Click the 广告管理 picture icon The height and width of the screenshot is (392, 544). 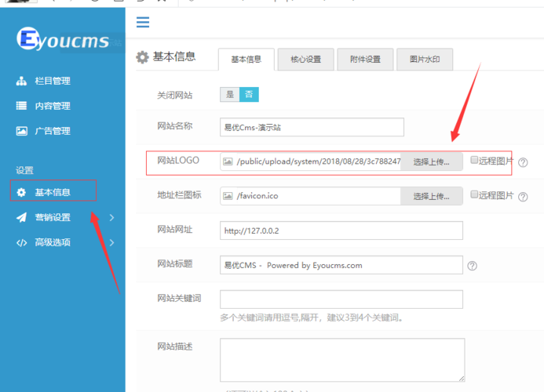(21, 131)
